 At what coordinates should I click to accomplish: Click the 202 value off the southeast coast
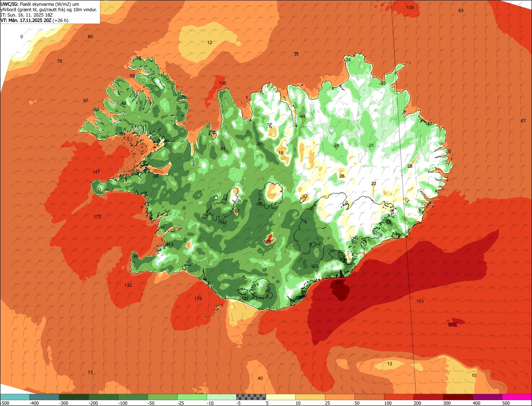[453, 325]
